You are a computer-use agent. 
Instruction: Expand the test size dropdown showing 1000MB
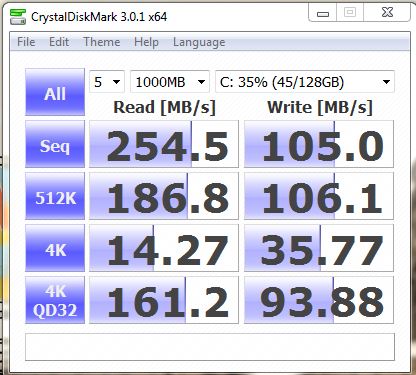[x=170, y=82]
